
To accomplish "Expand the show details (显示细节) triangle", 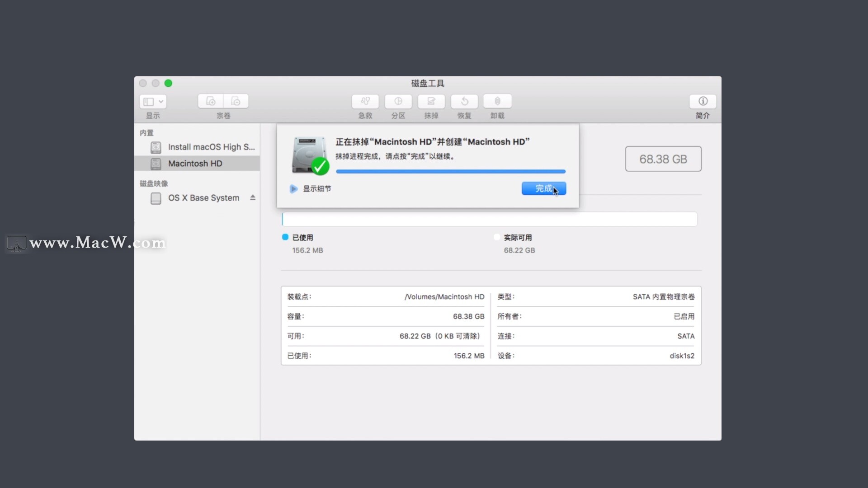I will click(x=293, y=189).
